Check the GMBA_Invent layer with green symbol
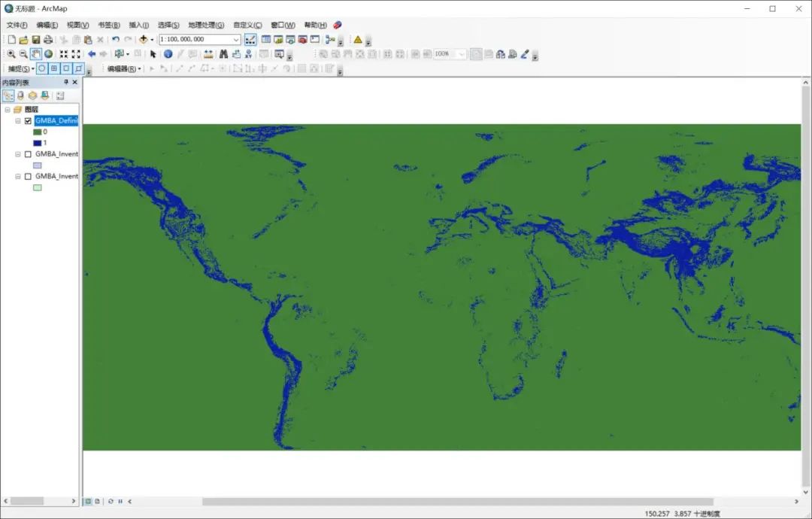Image resolution: width=812 pixels, height=519 pixels. [x=28, y=176]
